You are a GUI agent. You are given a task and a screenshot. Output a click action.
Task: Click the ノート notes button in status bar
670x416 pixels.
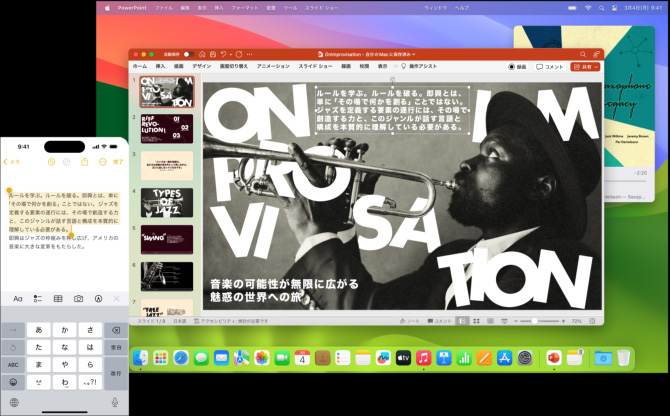coord(409,321)
